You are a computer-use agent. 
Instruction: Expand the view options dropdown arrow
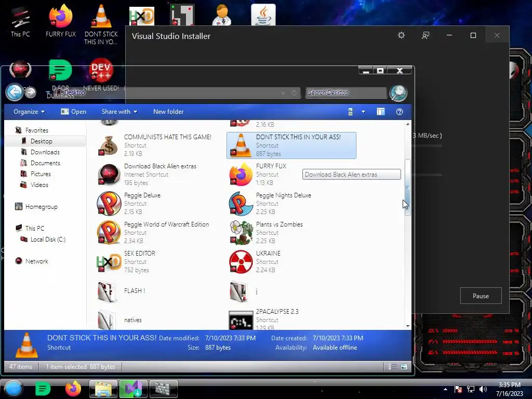363,112
